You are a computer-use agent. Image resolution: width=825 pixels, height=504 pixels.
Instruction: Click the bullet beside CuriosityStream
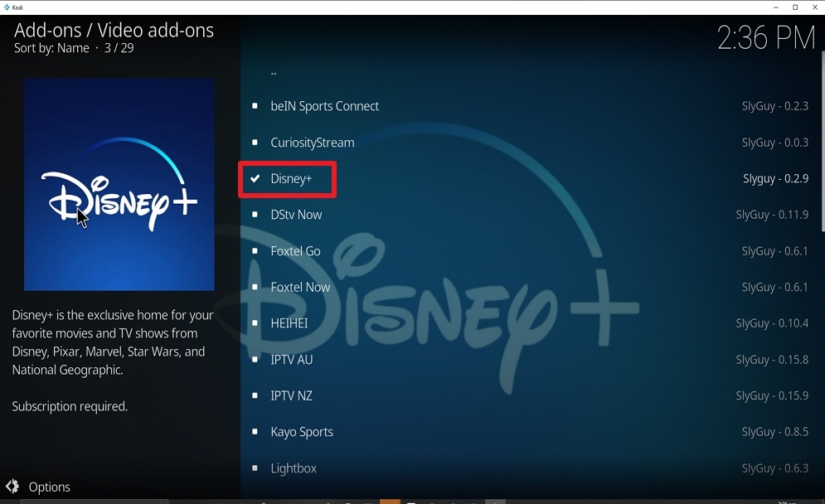click(x=255, y=142)
